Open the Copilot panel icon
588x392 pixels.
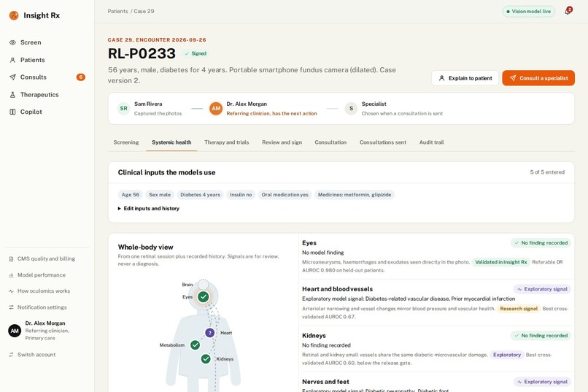click(x=12, y=112)
